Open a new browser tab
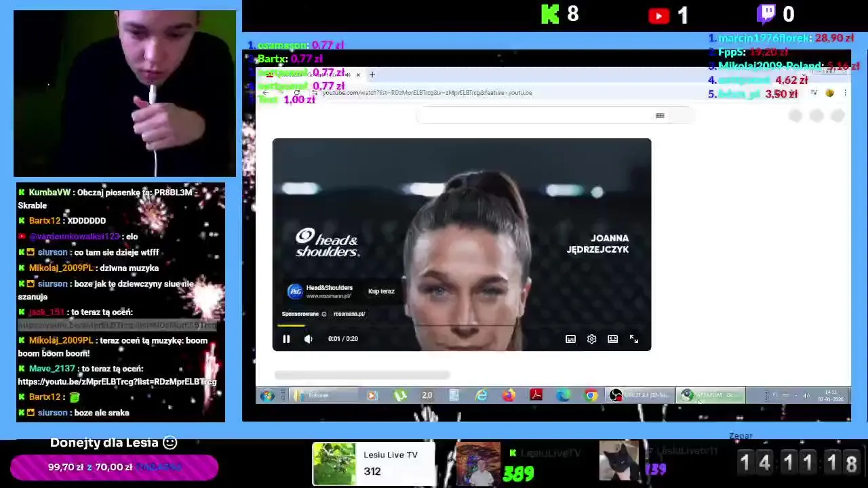 (372, 75)
